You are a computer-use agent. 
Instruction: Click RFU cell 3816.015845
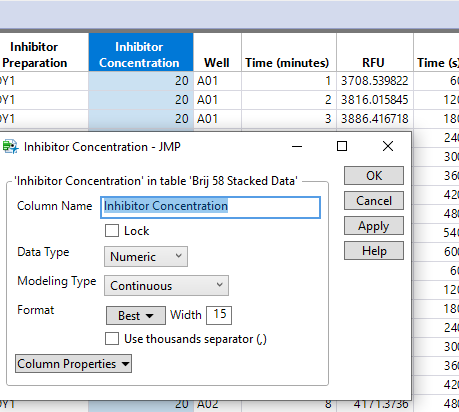tap(375, 100)
